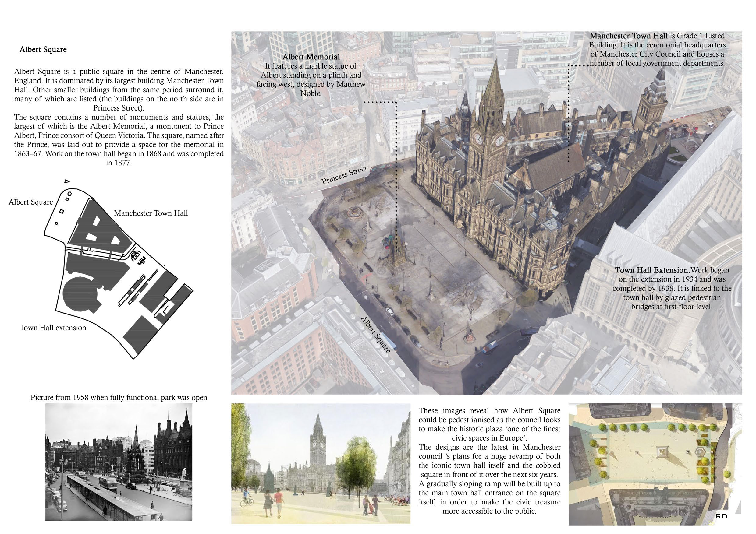Click the large aerial photograph of the town hall
Screen dimensions: 756x534
pos(487,213)
